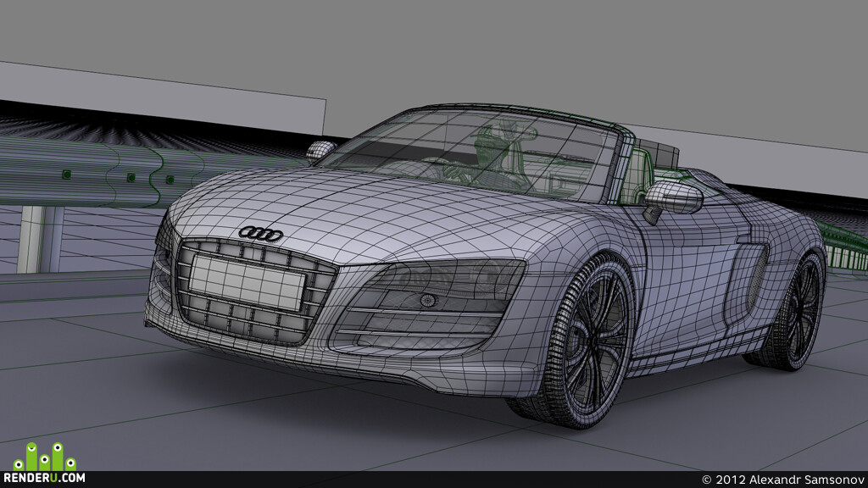Select the car's headlight assembly

441,284
